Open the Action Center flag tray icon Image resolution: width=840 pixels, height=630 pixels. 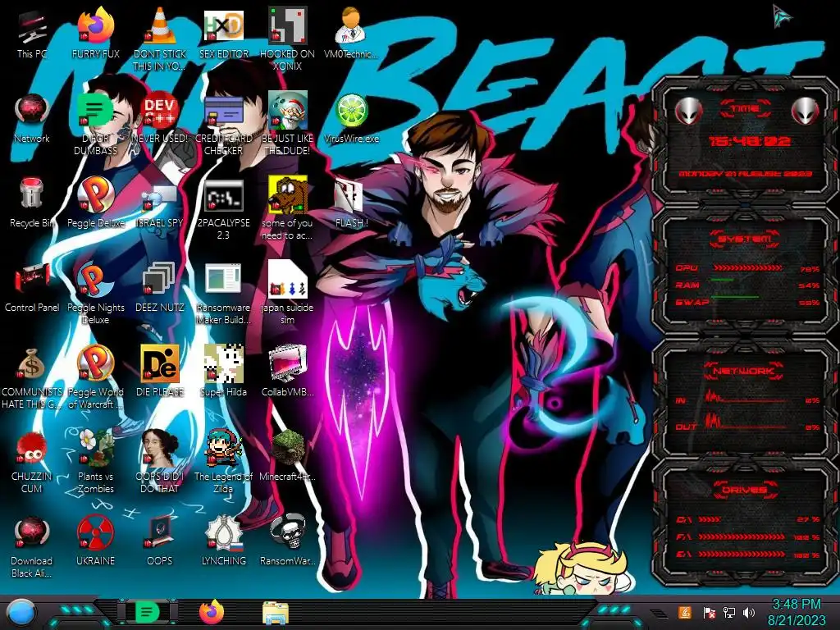pos(709,612)
